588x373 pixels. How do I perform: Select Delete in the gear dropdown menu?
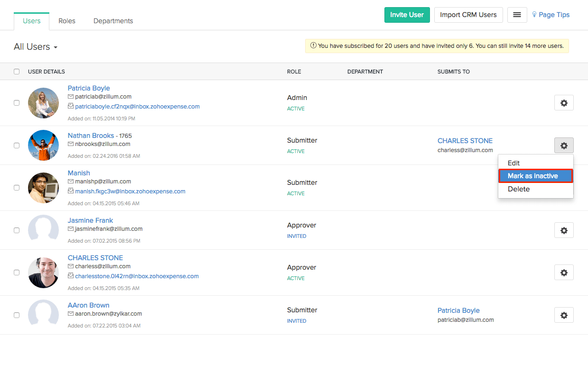click(x=519, y=189)
